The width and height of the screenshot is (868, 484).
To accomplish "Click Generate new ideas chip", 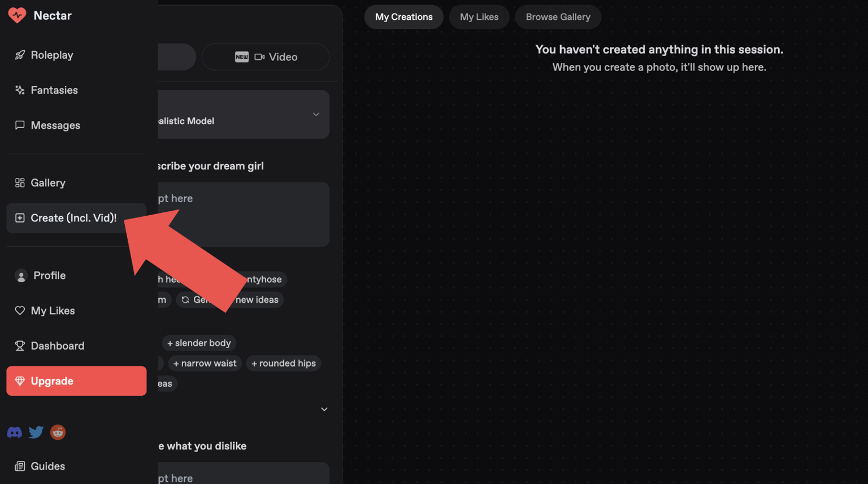I will (x=230, y=299).
